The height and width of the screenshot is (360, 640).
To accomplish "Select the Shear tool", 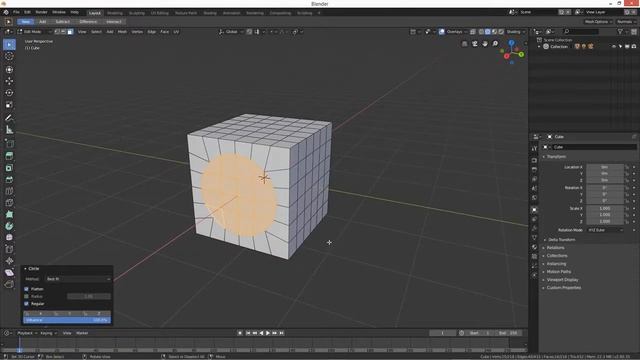I will 9,273.
